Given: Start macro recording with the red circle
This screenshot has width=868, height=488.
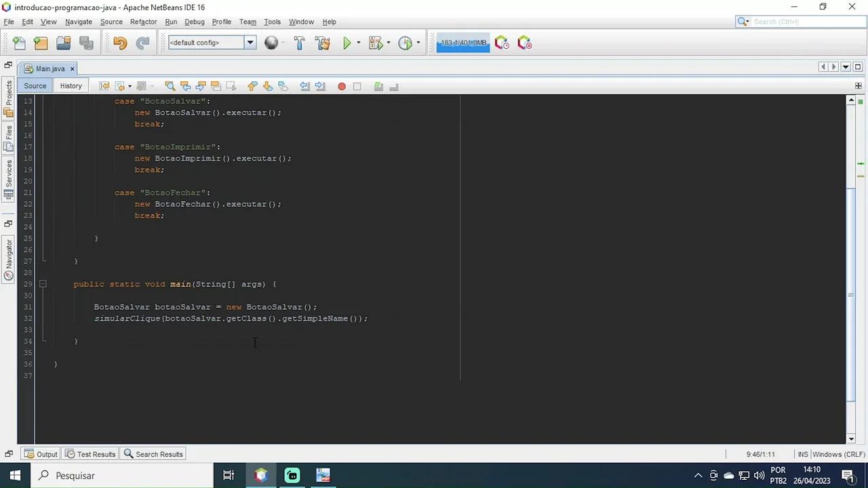Looking at the screenshot, I should [x=342, y=86].
